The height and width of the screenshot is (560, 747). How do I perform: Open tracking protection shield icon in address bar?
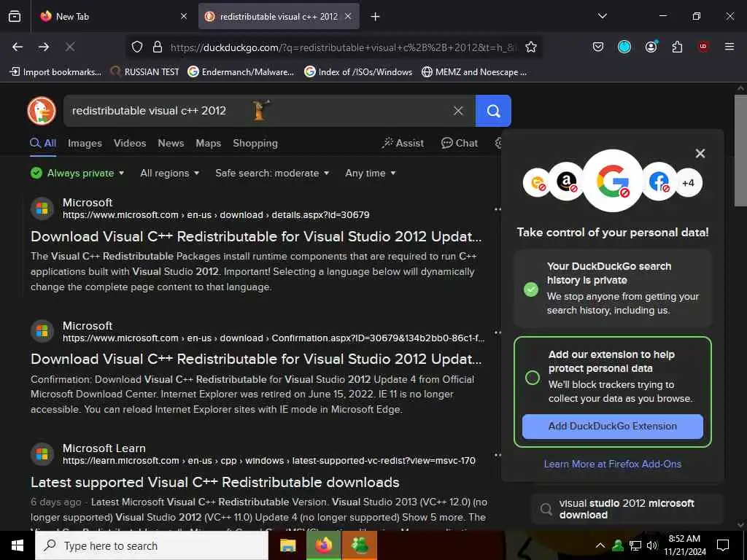[137, 47]
